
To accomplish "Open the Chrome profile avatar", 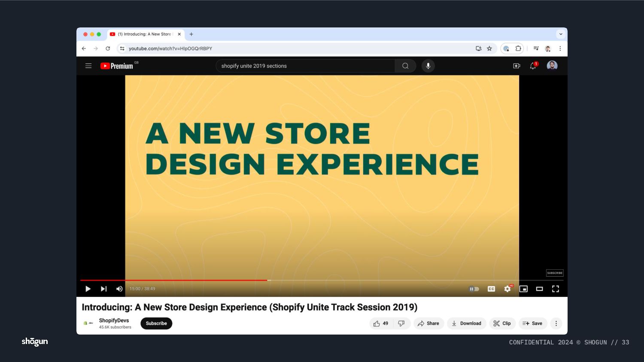I will (548, 48).
